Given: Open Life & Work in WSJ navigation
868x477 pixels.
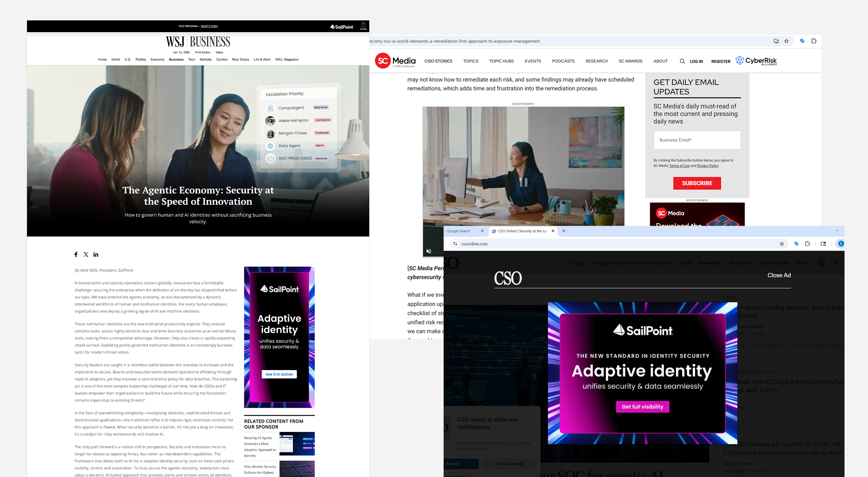Looking at the screenshot, I should pyautogui.click(x=262, y=59).
